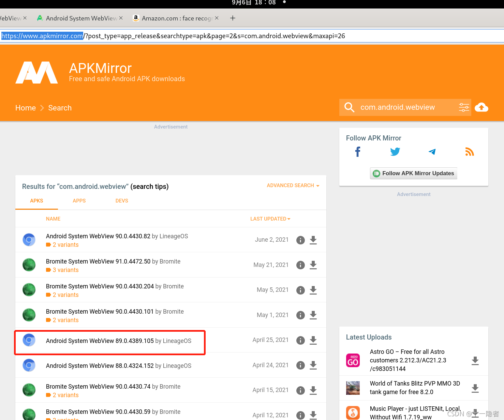Click the Astro GO app thumbnail
This screenshot has width=504, height=420.
(x=353, y=360)
